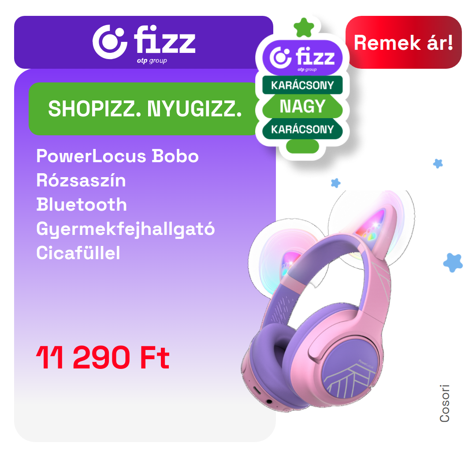476x476 pixels.
Task: Click the Gyermekfejhallgató line in the description
Action: click(125, 229)
